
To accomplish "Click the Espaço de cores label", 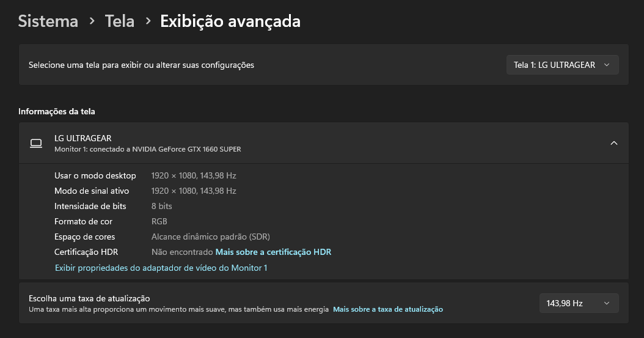I will (x=84, y=237).
